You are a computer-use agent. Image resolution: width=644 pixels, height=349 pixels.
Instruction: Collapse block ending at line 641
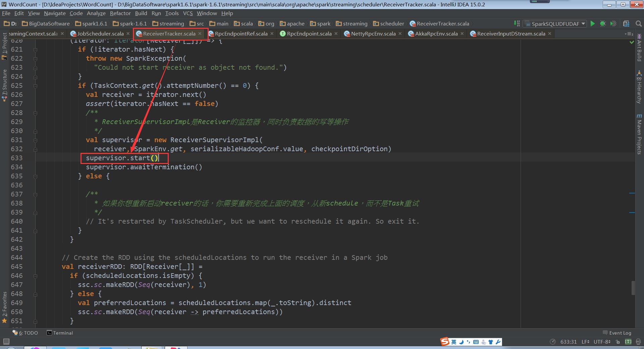point(35,231)
